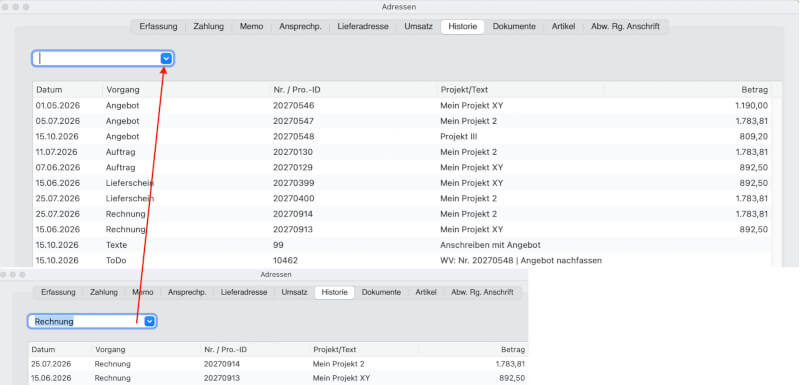The image size is (800, 385).
Task: Show the Umsatz tab in upper window
Action: pyautogui.click(x=418, y=27)
